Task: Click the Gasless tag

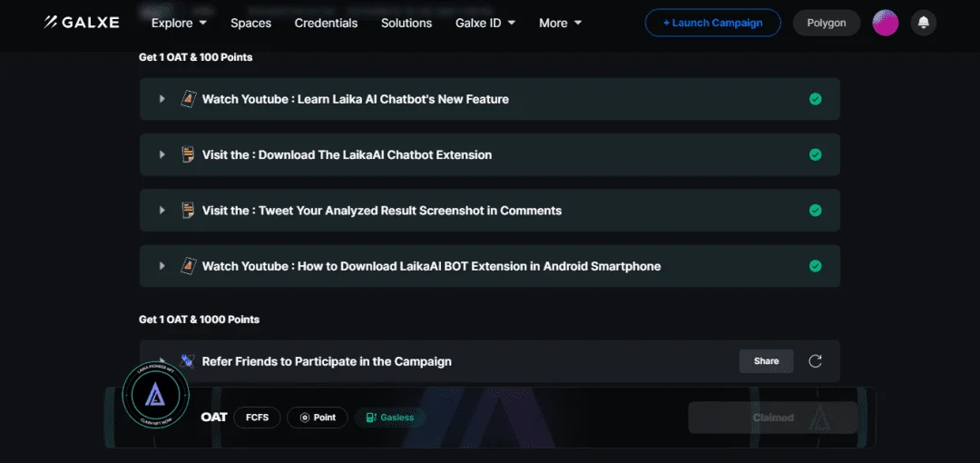Action: point(390,418)
